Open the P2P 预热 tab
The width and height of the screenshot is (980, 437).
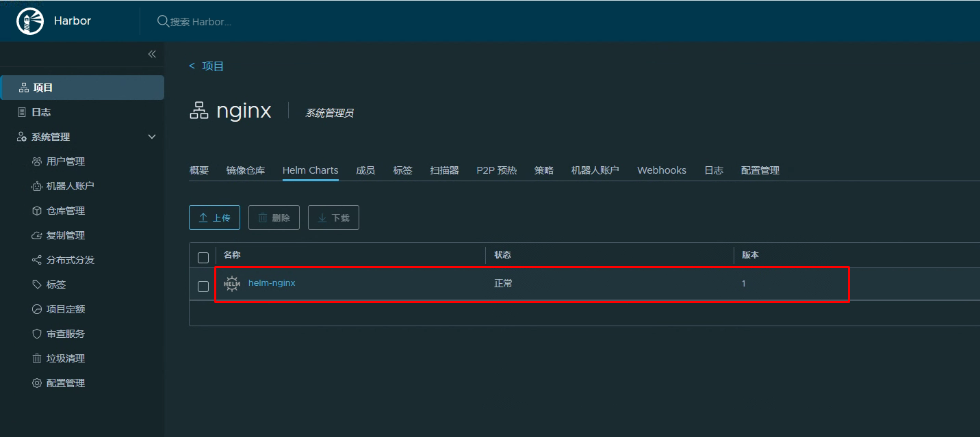pos(497,170)
